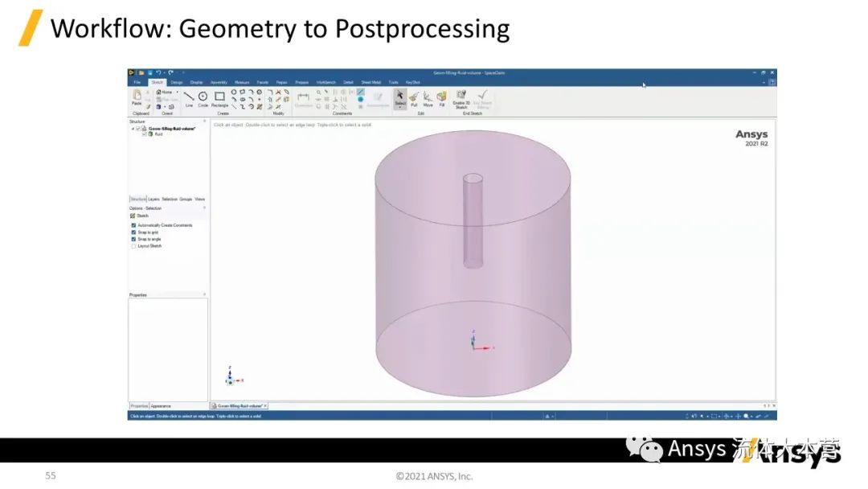Open the Layers panel tab
Screen dimensions: 868x489
[154, 199]
